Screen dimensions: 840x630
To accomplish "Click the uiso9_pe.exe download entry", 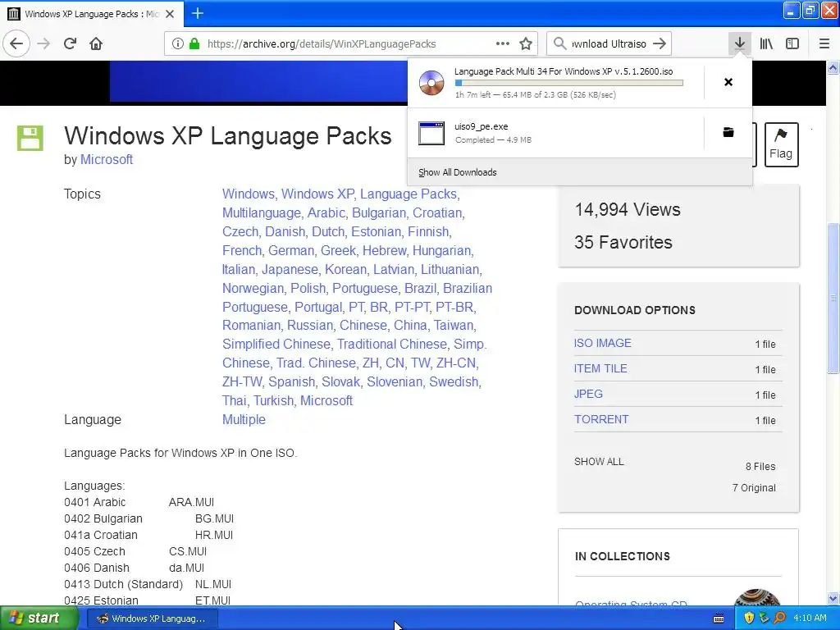I will [555, 133].
